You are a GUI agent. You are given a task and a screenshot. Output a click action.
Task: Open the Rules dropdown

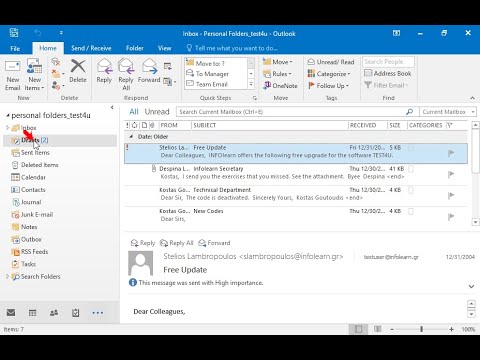(277, 74)
